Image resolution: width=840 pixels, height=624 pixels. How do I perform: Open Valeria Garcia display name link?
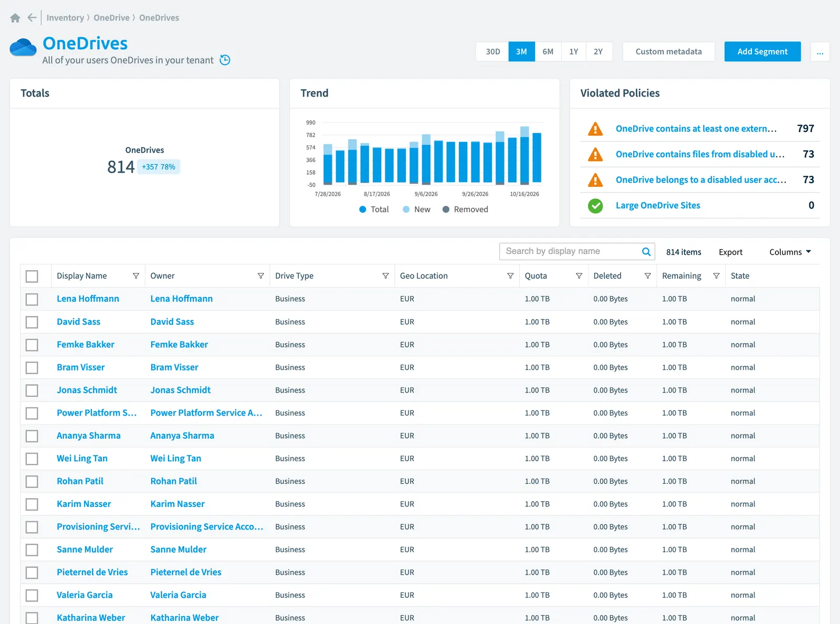coord(85,595)
